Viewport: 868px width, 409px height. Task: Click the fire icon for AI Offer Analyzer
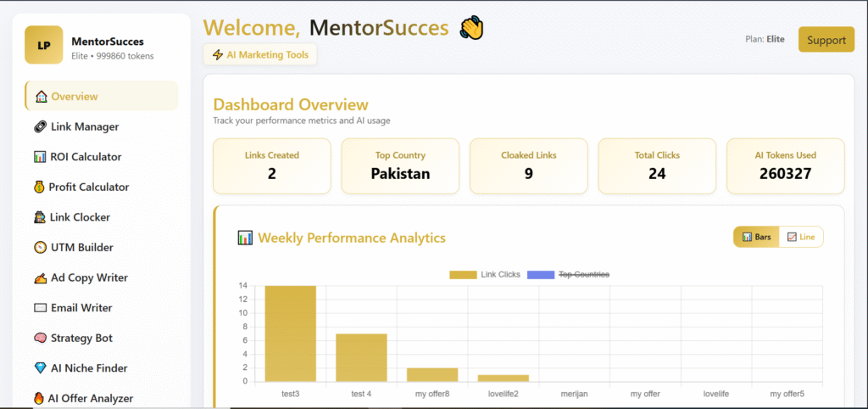(39, 398)
